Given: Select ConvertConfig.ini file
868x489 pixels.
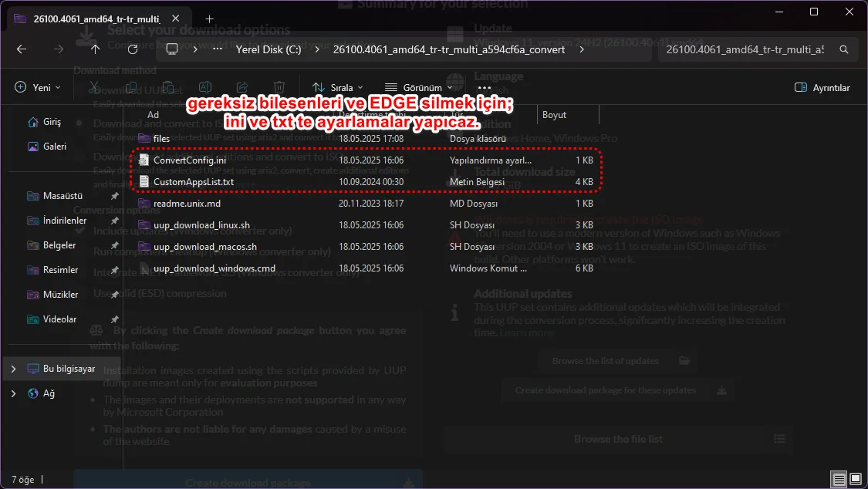Looking at the screenshot, I should pyautogui.click(x=366, y=160).
